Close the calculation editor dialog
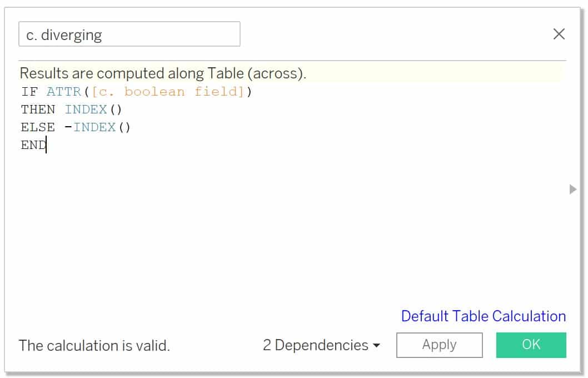588x378 pixels. [559, 34]
